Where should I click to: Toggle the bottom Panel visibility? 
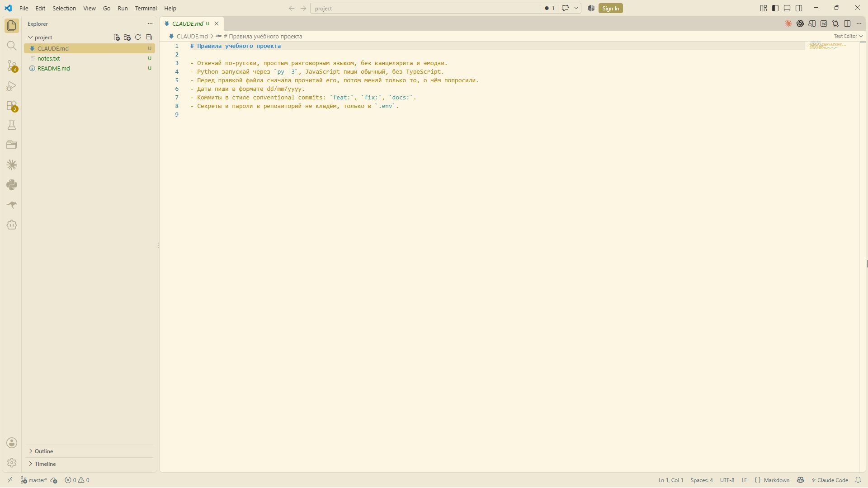tap(787, 8)
